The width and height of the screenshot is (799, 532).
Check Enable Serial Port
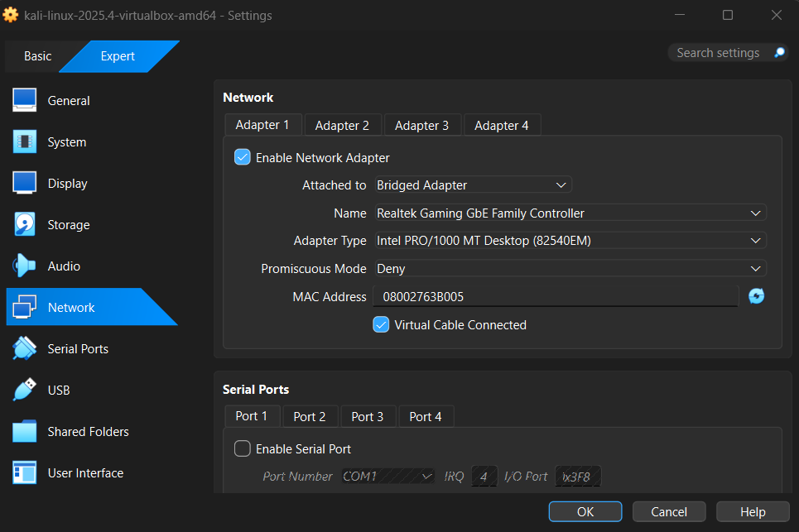click(x=242, y=448)
